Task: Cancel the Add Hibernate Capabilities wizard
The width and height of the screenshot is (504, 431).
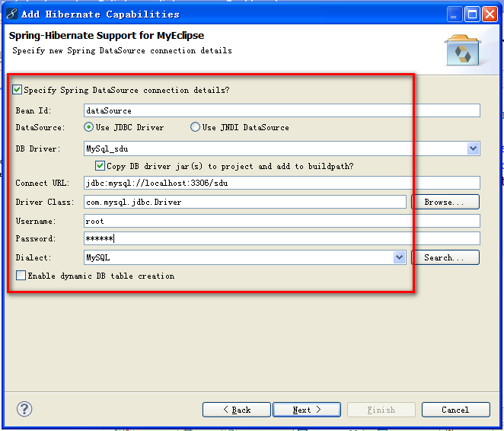Action: pos(456,410)
